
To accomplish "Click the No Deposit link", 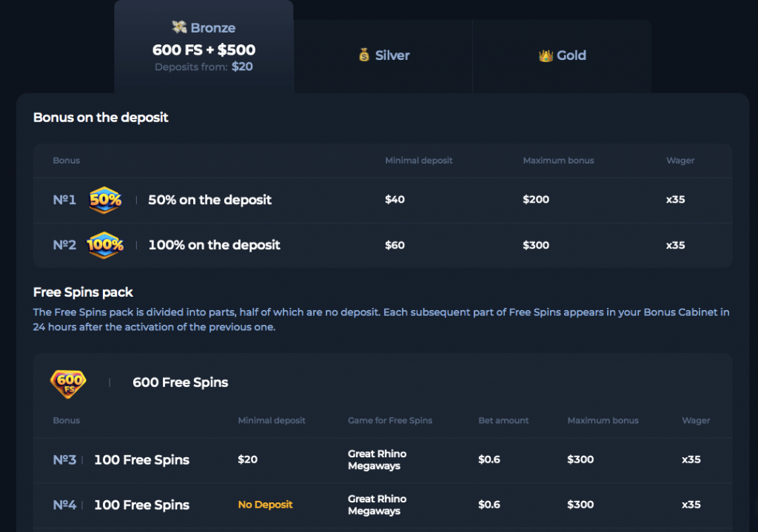I will click(x=266, y=505).
